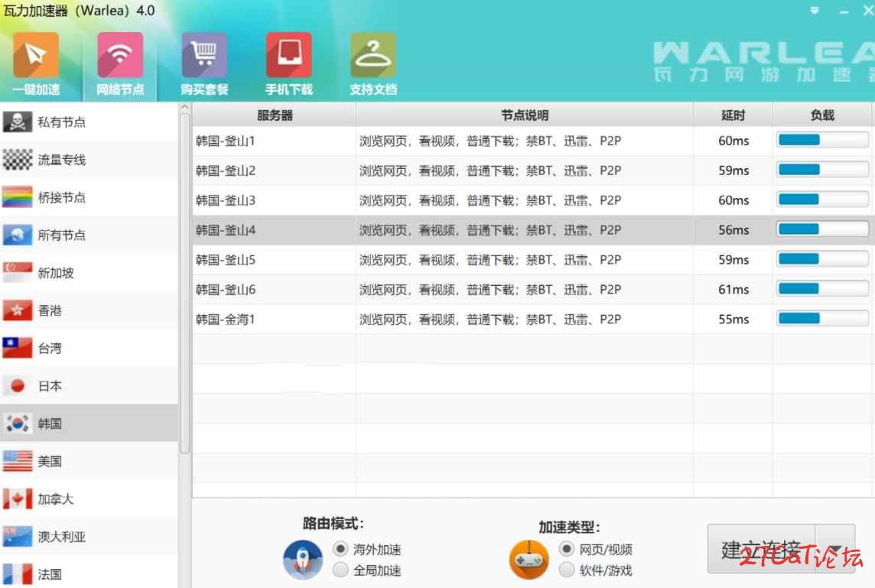Click the 金海1 load bar
Viewport: 875px width, 588px height.
[x=822, y=318]
